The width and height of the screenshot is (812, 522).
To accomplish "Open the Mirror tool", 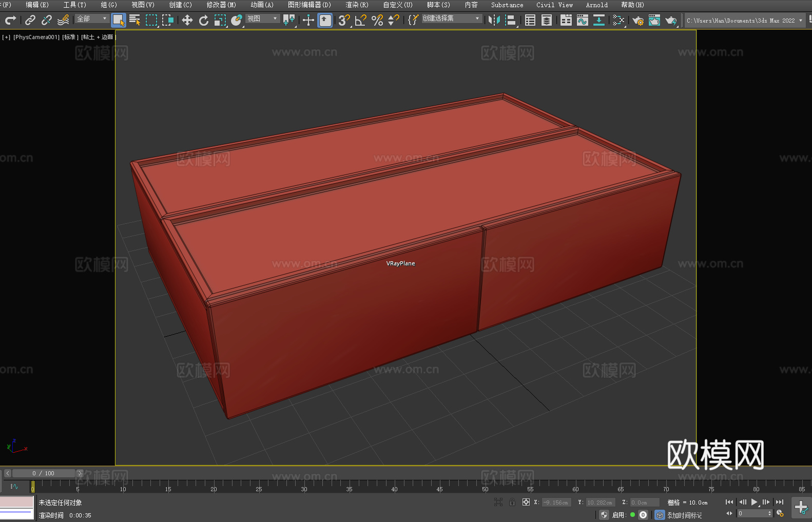I will [x=494, y=20].
